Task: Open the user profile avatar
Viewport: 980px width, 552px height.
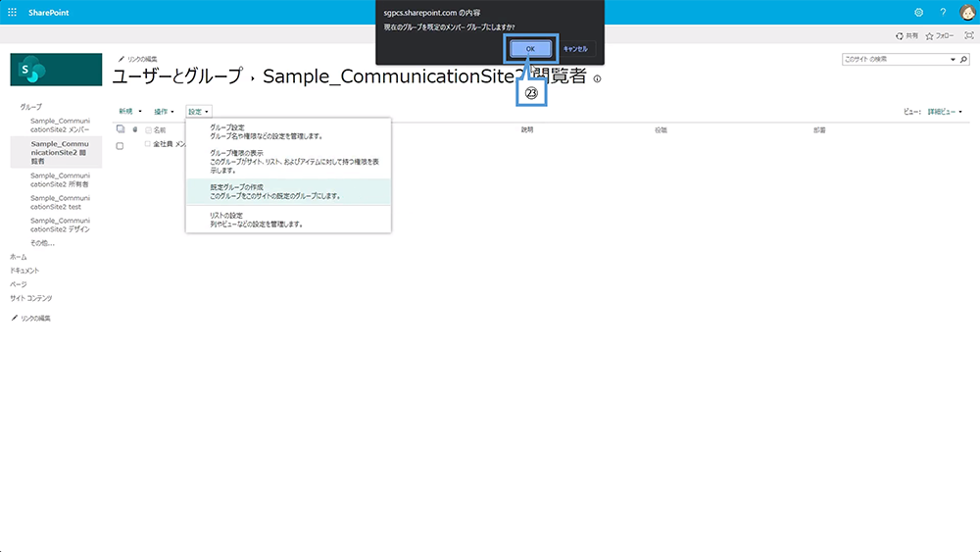Action: 967,12
